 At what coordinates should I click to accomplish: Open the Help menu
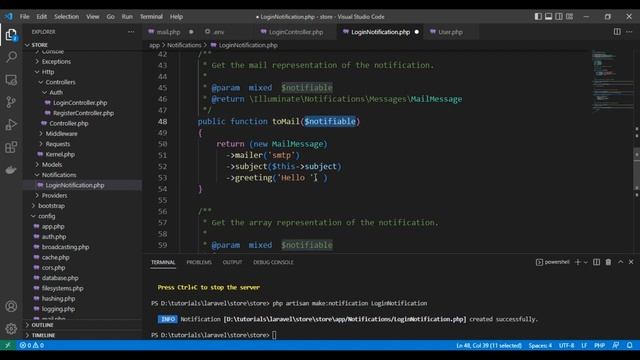(x=176, y=17)
